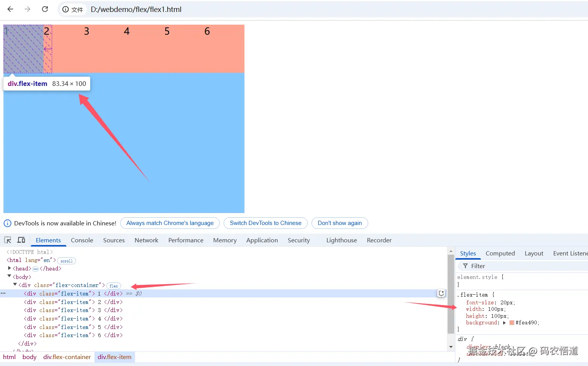
Task: Click Don't show again button
Action: click(x=340, y=223)
